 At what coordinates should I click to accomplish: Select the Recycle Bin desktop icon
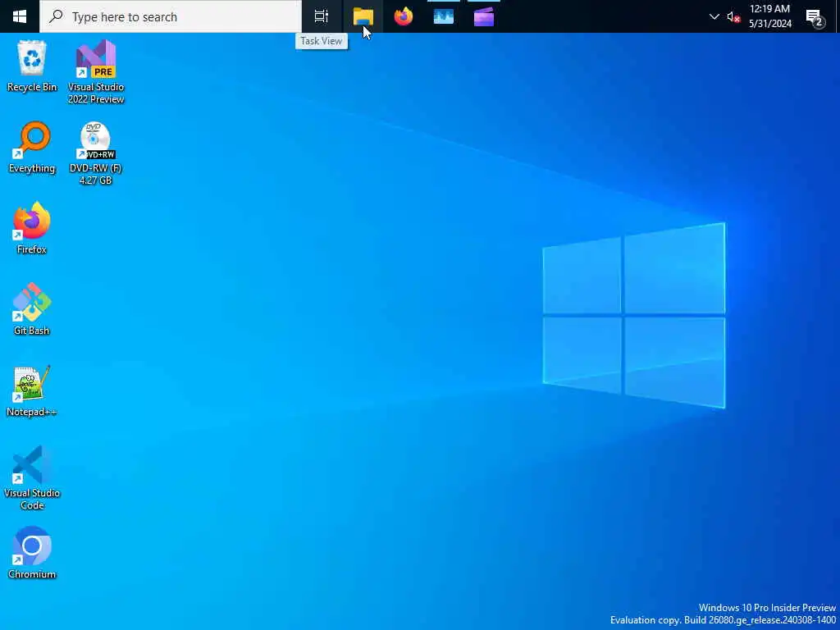32,66
